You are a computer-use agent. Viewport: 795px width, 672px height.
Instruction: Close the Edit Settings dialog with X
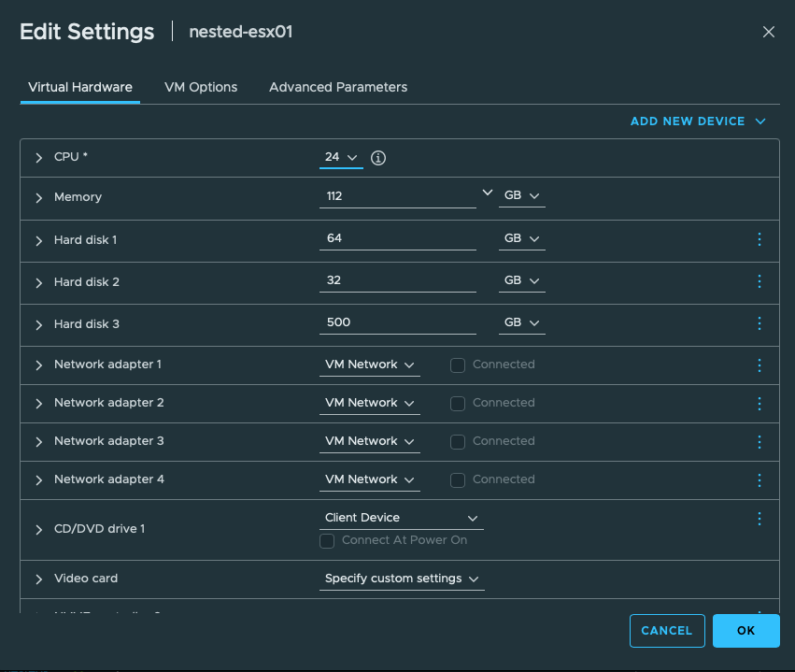coord(769,32)
